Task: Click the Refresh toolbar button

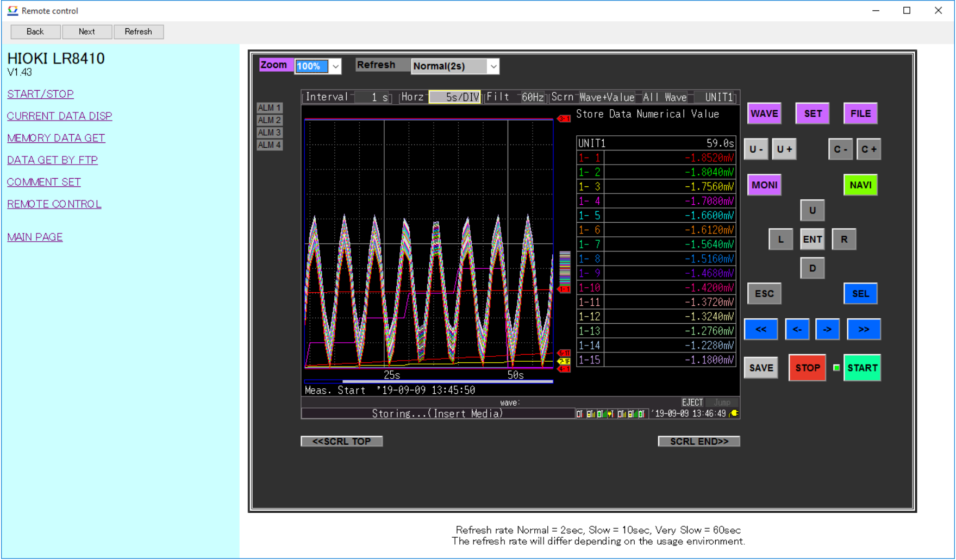Action: [x=139, y=32]
